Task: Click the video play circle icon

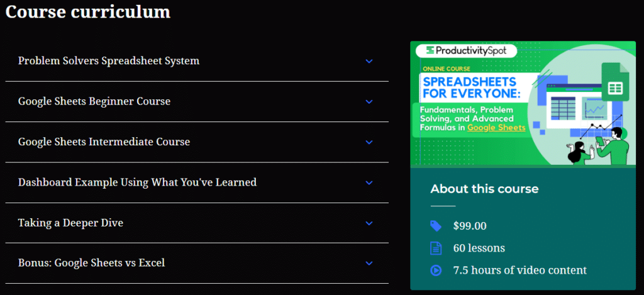Action: [436, 270]
